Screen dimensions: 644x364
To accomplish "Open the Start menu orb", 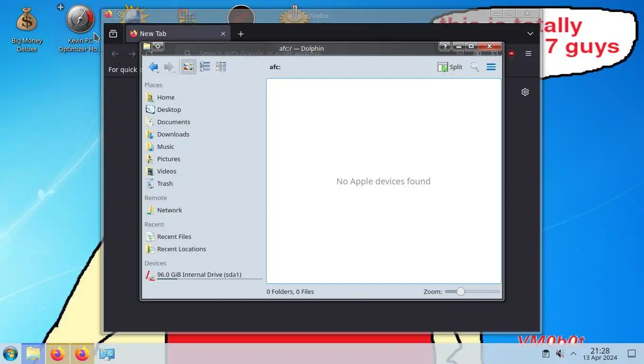I will 10,354.
